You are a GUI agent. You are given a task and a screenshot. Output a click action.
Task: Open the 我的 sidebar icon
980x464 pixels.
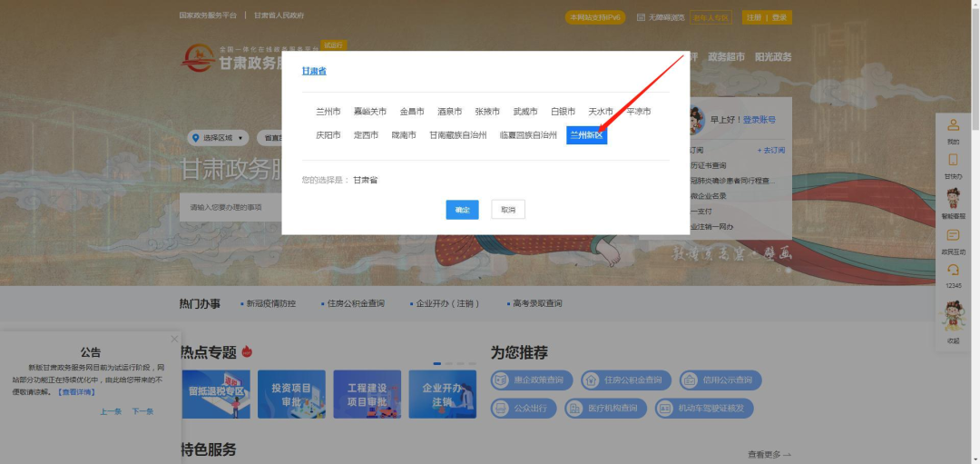point(953,125)
